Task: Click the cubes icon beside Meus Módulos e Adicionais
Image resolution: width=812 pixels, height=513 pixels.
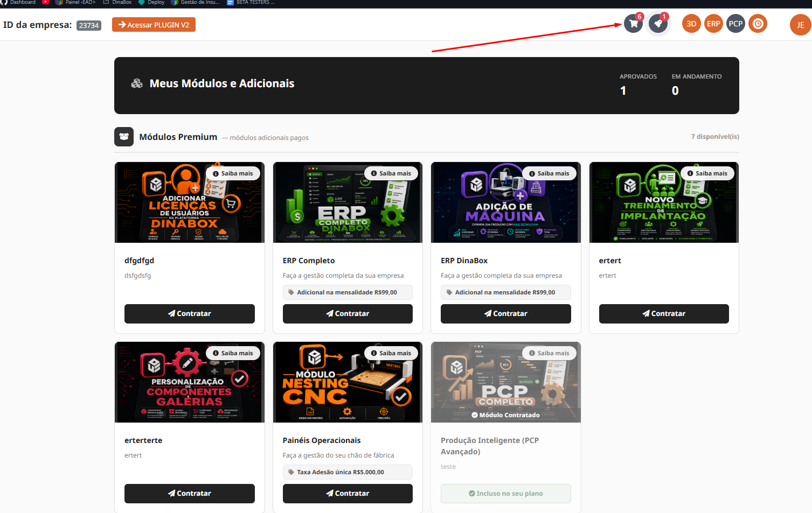Action: click(x=137, y=83)
